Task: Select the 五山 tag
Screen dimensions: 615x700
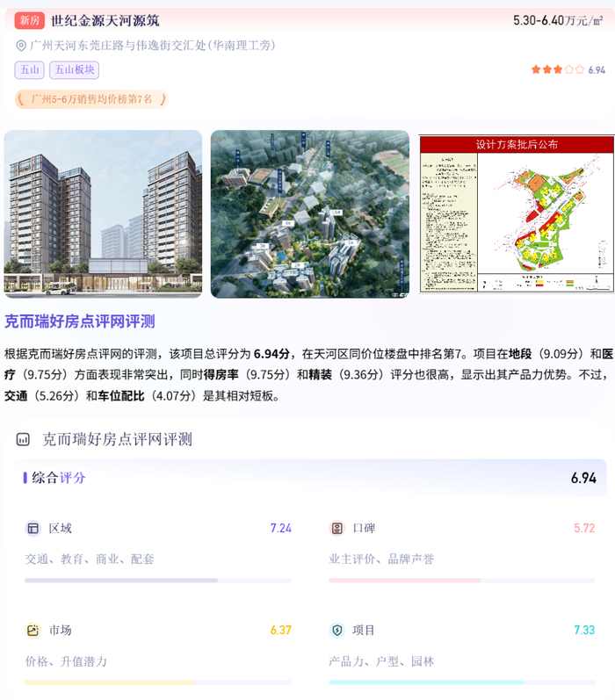Action: pyautogui.click(x=30, y=70)
